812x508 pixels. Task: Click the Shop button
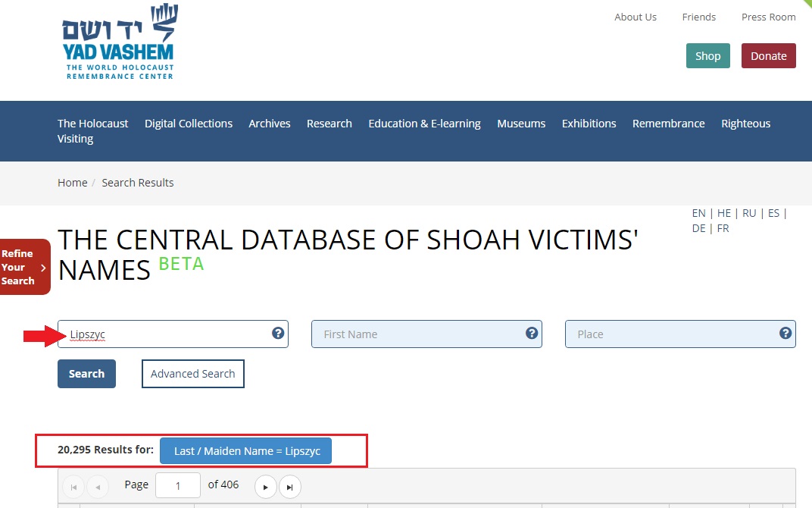[707, 56]
